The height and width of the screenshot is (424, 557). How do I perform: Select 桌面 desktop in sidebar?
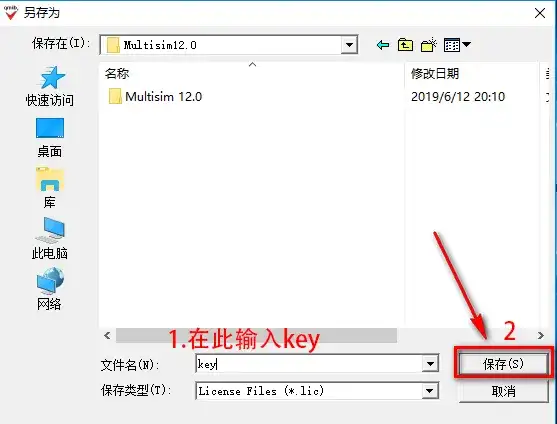50,138
